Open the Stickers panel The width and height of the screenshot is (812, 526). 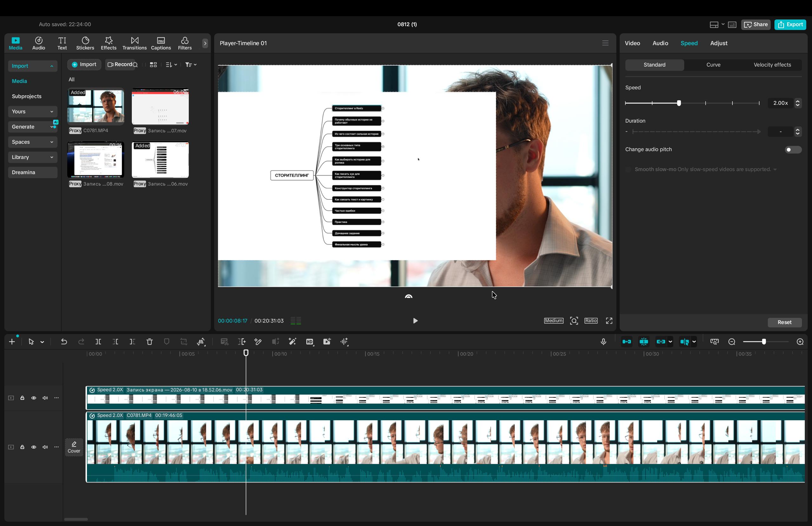pos(85,43)
